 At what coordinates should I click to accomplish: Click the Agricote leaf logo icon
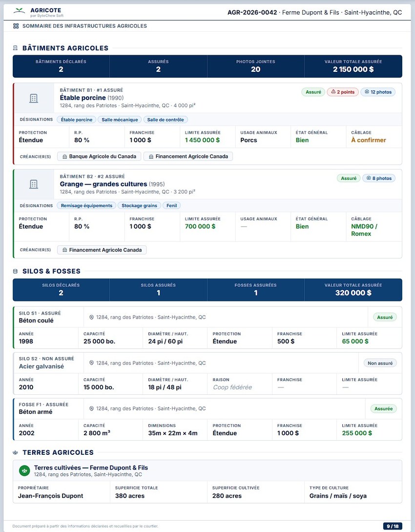point(20,11)
